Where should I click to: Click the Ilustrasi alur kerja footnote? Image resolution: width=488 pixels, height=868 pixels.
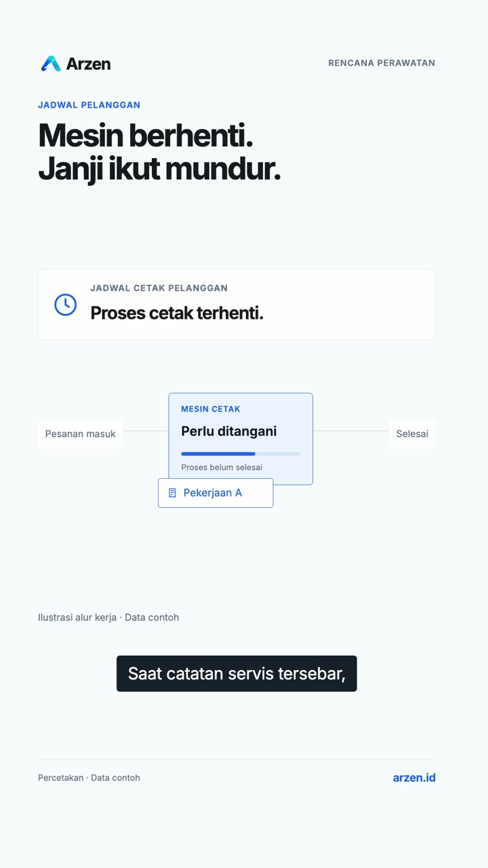pyautogui.click(x=108, y=618)
